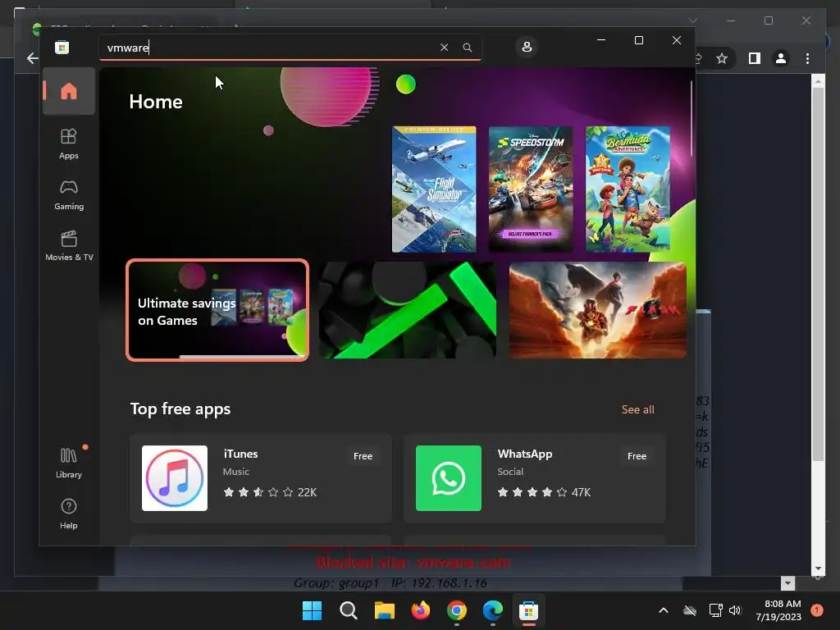Open the Disney Speedstorm game tile
The height and width of the screenshot is (630, 840).
531,189
